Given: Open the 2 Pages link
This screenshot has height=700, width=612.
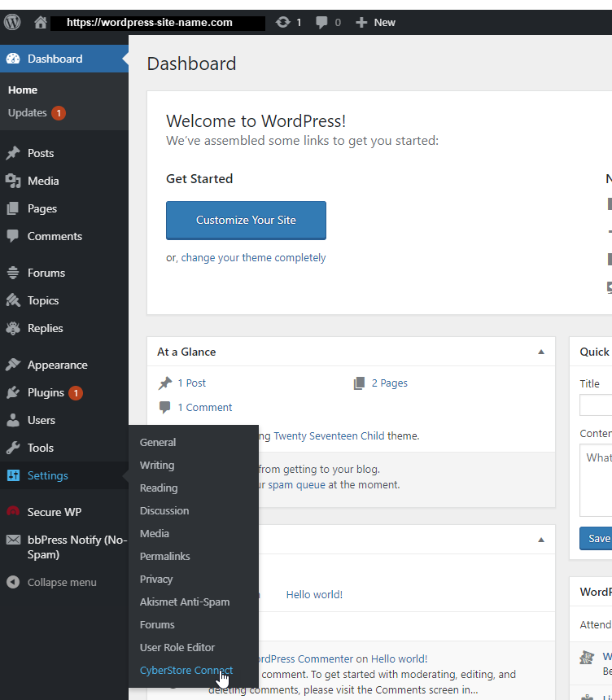Looking at the screenshot, I should 390,383.
